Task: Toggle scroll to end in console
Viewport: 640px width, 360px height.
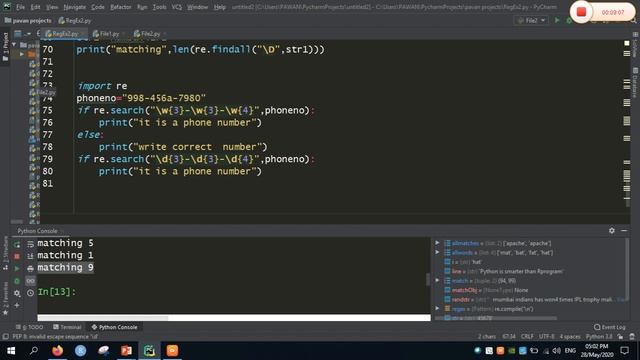Action: (30, 256)
